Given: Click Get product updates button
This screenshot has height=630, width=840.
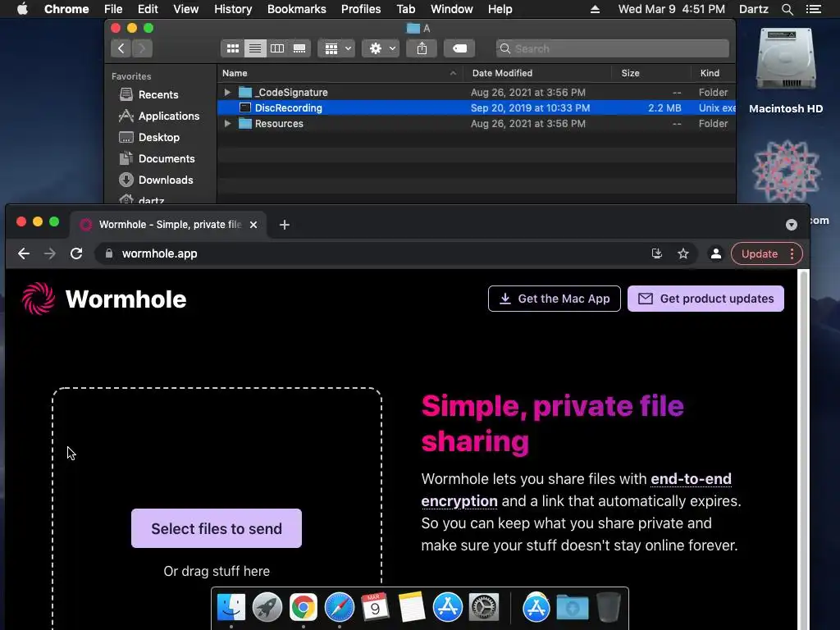Looking at the screenshot, I should [x=705, y=299].
